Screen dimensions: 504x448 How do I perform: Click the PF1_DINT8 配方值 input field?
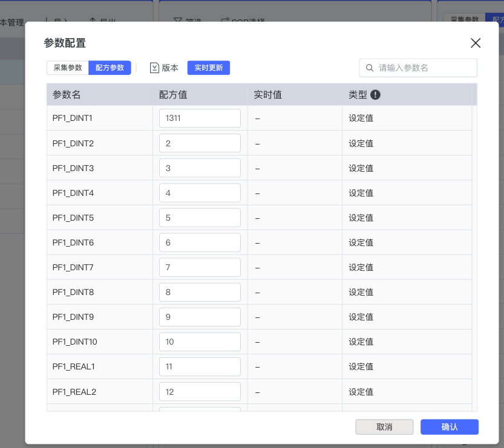[200, 292]
